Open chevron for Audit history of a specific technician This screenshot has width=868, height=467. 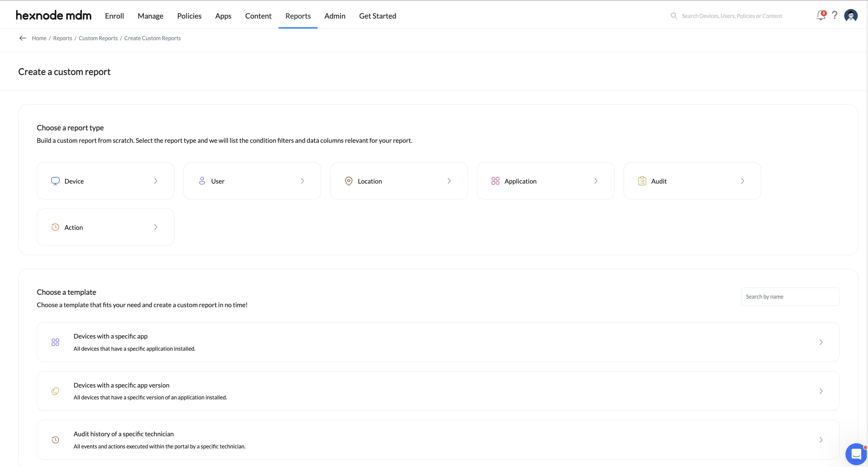point(821,440)
